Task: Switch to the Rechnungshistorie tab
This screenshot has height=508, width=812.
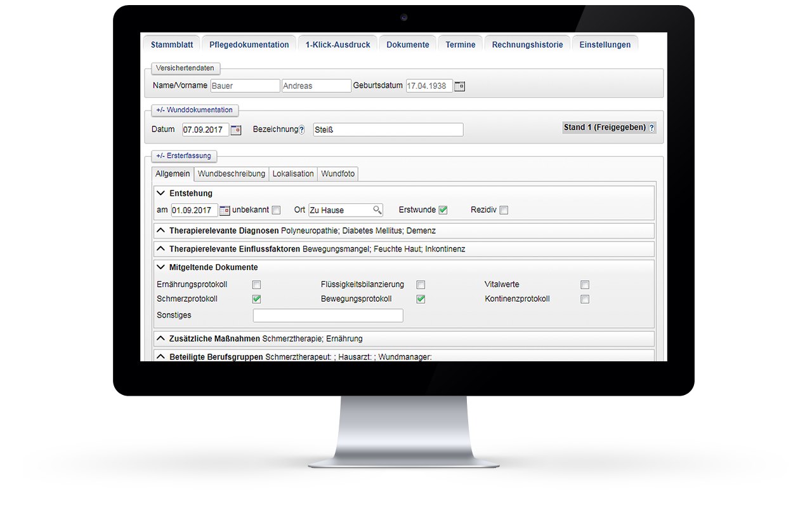Action: click(527, 44)
